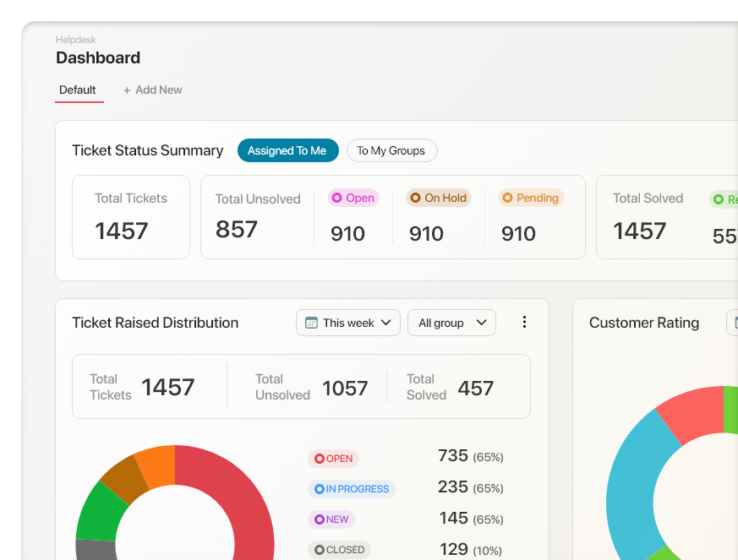Click the CLOSED legend tag
The width and height of the screenshot is (738, 560).
339,550
